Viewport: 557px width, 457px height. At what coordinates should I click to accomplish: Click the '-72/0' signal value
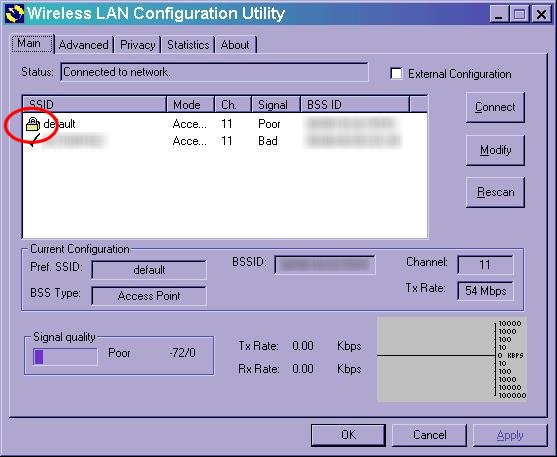coord(182,353)
